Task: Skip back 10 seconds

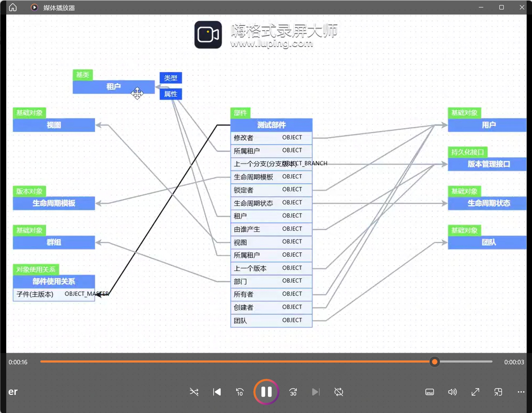Action: [240, 392]
